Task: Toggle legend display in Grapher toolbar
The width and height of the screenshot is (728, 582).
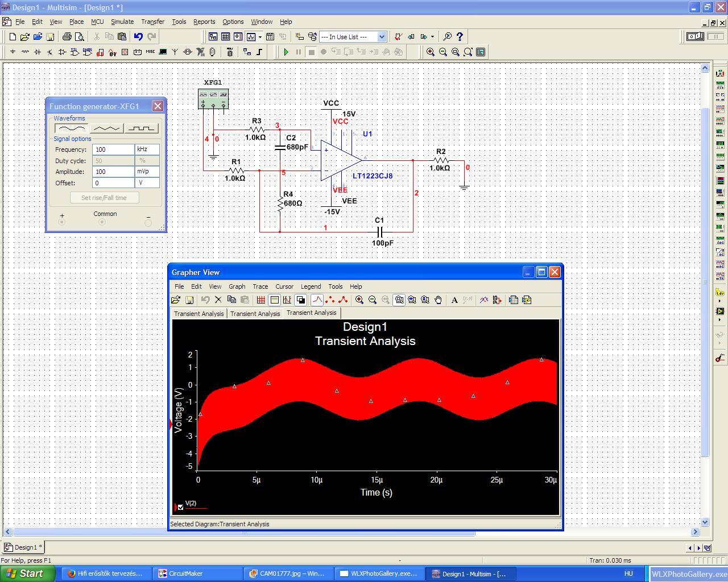Action: coord(274,300)
